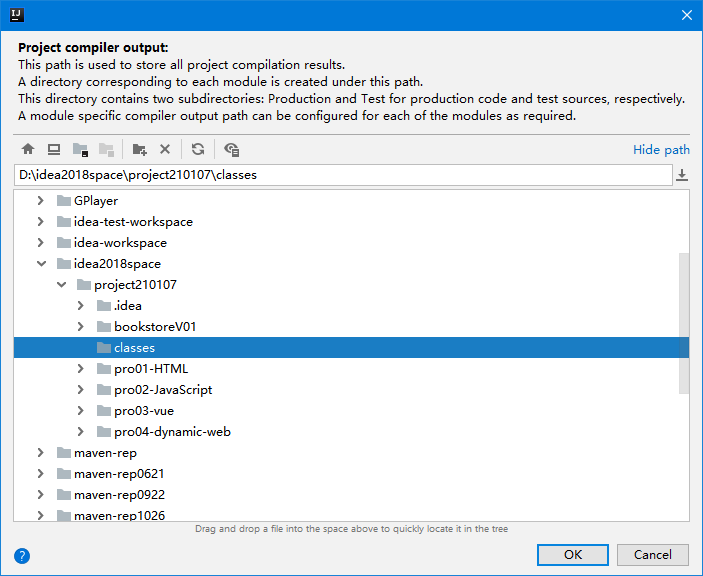Expand the pro02-JavaScript folder
The width and height of the screenshot is (703, 576).
(x=81, y=390)
